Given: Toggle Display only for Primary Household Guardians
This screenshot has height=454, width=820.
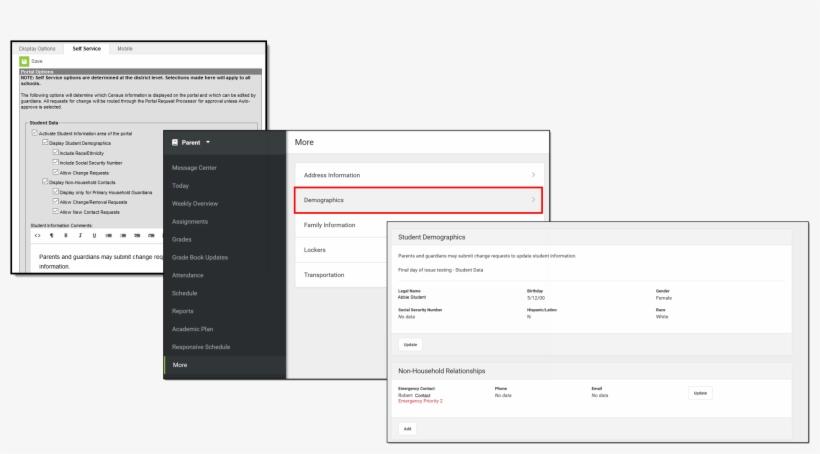Looking at the screenshot, I should click(55, 191).
